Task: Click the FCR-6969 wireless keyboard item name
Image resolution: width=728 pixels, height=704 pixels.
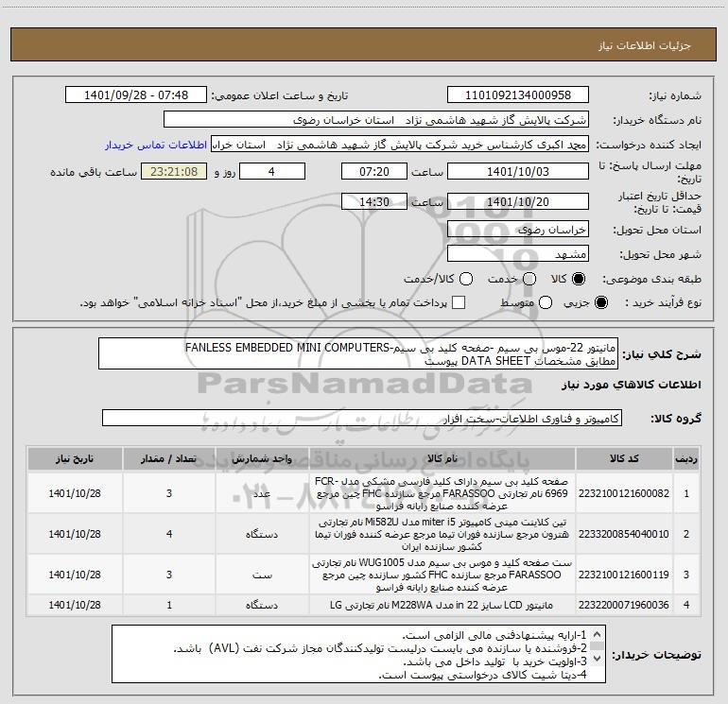Action: [442, 493]
